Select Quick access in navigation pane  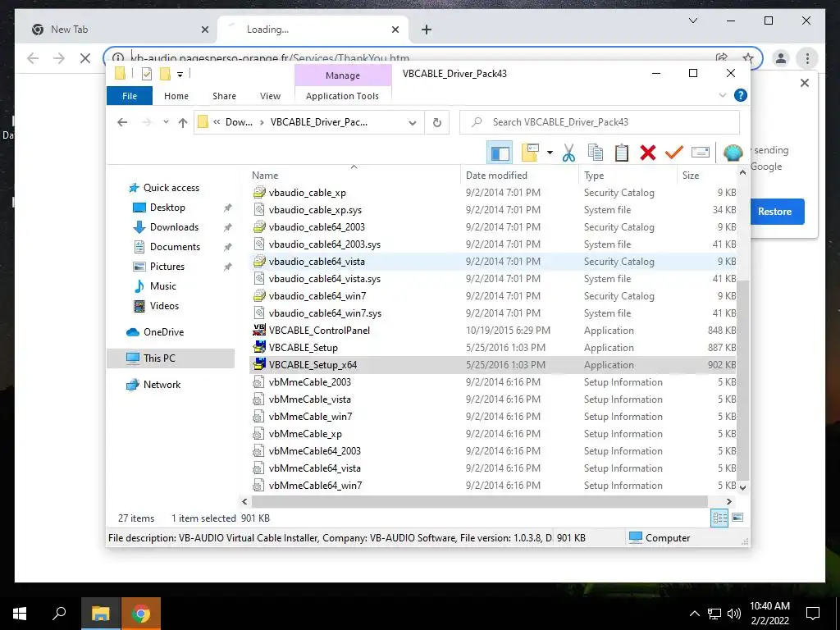pyautogui.click(x=171, y=188)
